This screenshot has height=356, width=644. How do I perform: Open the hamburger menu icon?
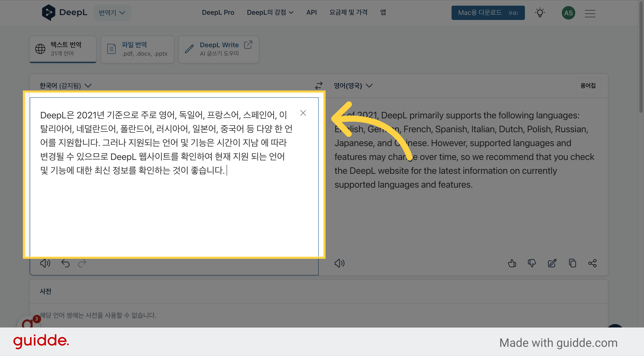point(590,13)
